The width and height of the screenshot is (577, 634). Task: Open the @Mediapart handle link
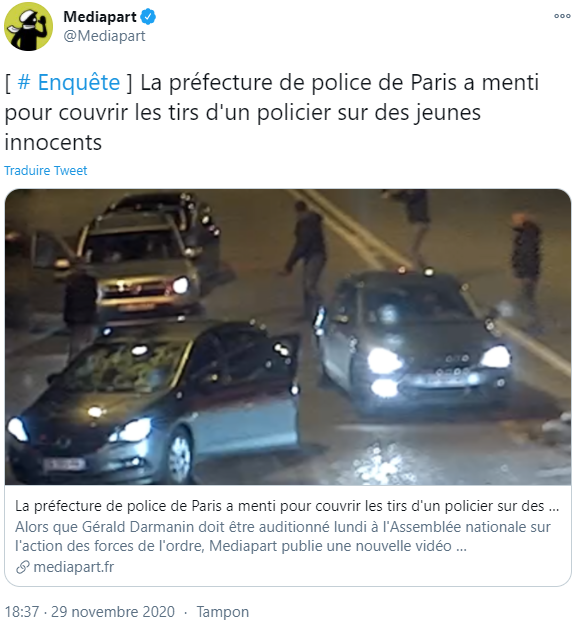(104, 36)
